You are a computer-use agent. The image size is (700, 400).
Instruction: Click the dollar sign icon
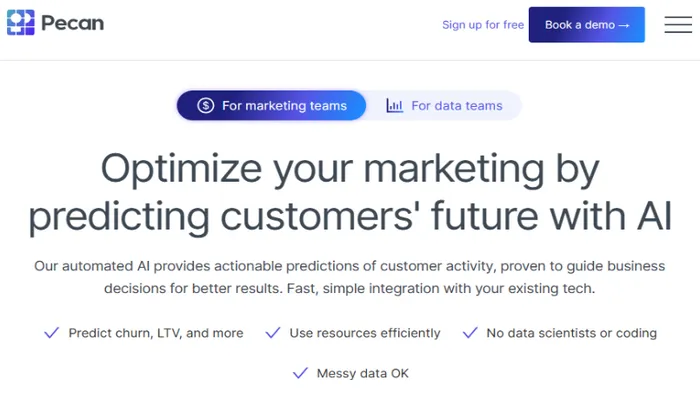pyautogui.click(x=206, y=105)
